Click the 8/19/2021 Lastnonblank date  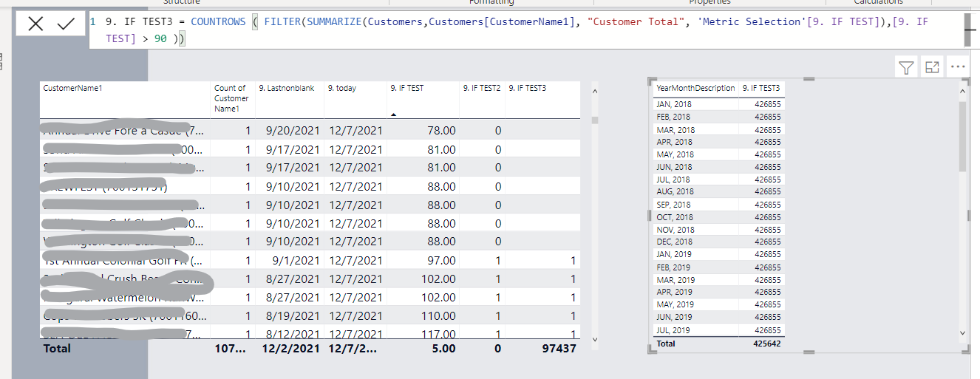pos(293,315)
